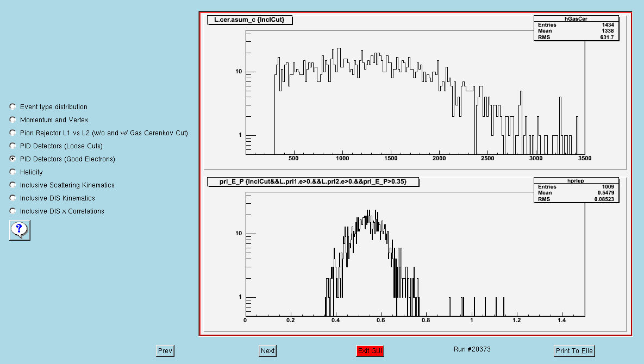The width and height of the screenshot is (644, 364).
Task: Click the Run #20373 label
Action: [x=472, y=349]
